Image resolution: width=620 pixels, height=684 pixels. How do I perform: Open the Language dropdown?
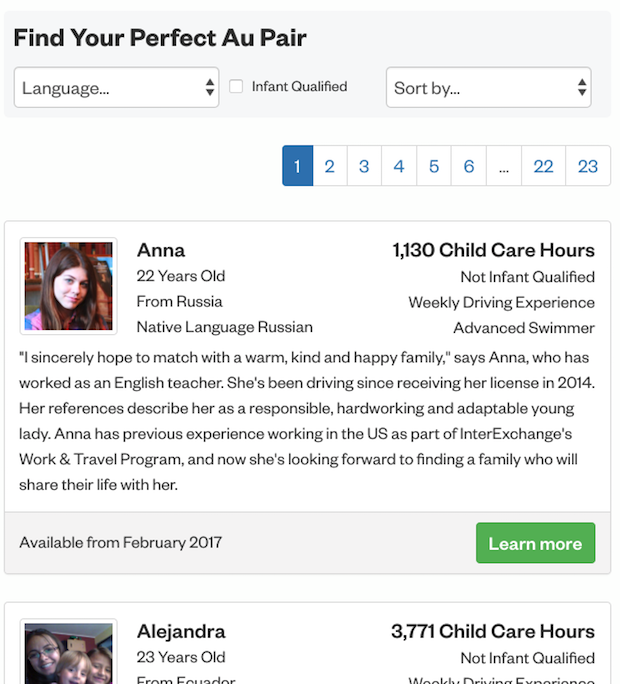click(116, 87)
